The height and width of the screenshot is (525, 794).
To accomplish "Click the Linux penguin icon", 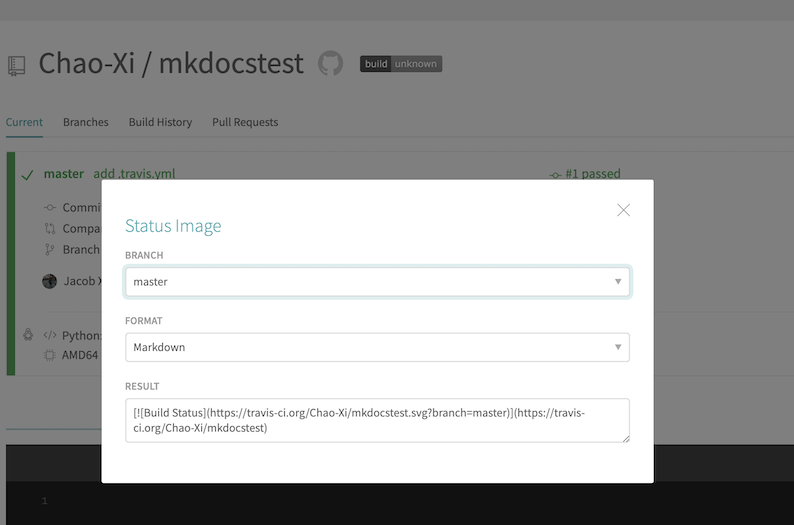I will point(28,335).
